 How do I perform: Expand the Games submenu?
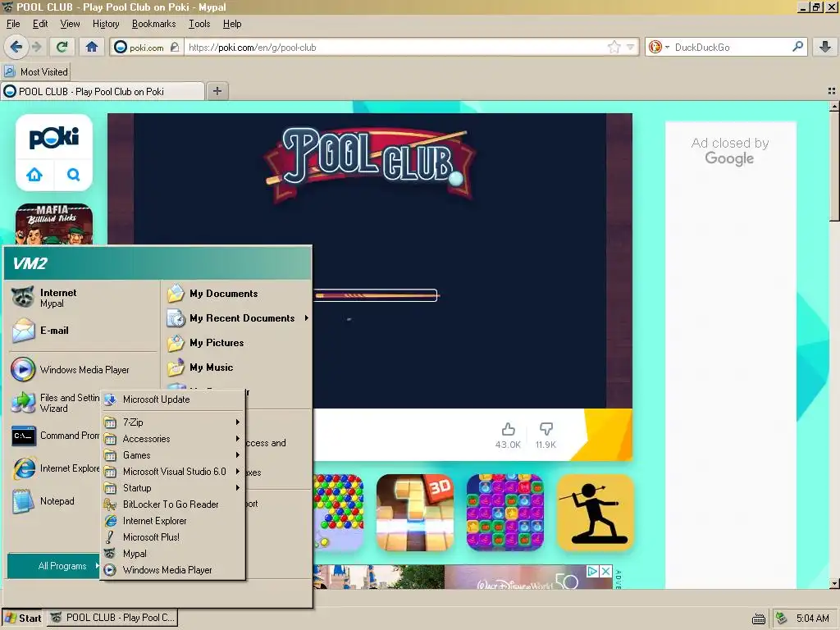[173, 454]
